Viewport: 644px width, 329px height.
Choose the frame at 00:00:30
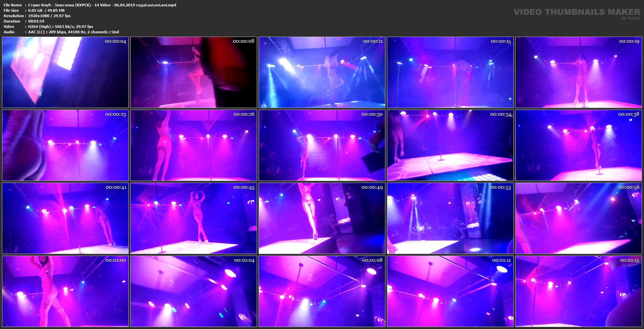click(x=322, y=145)
